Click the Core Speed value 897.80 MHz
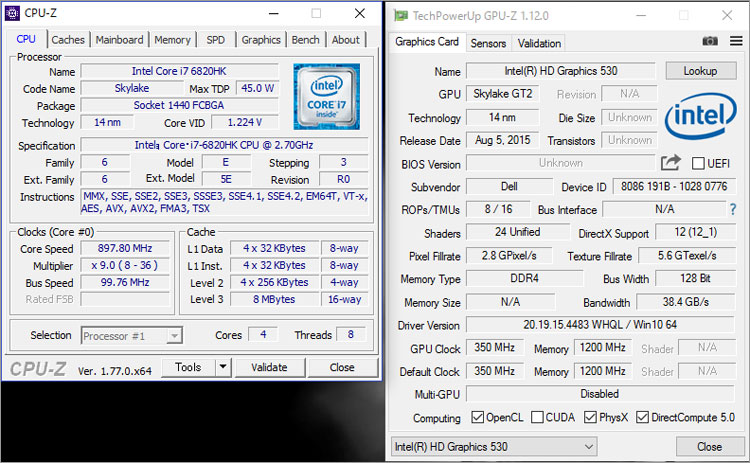 (x=125, y=248)
